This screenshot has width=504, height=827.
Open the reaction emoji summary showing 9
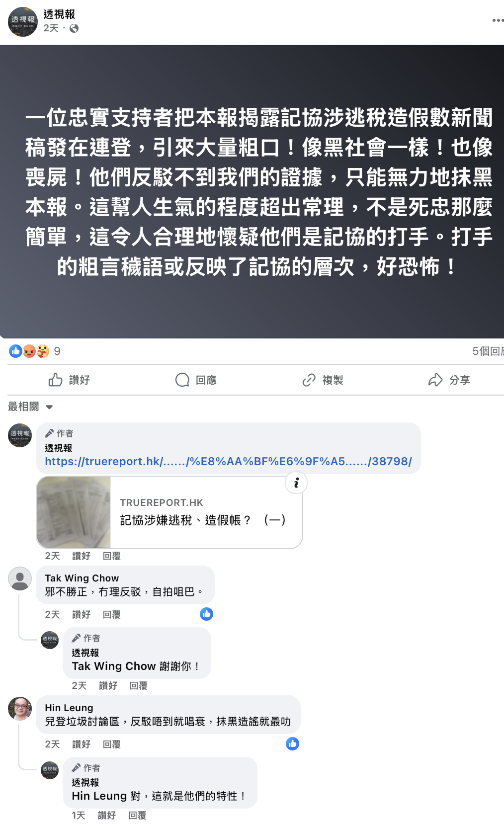coord(34,351)
